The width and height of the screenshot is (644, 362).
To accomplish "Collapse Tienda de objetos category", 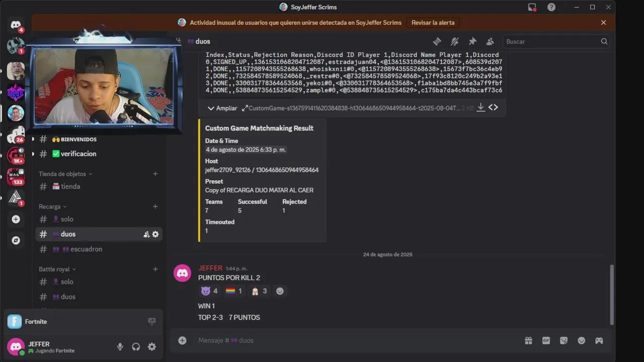I will [65, 174].
